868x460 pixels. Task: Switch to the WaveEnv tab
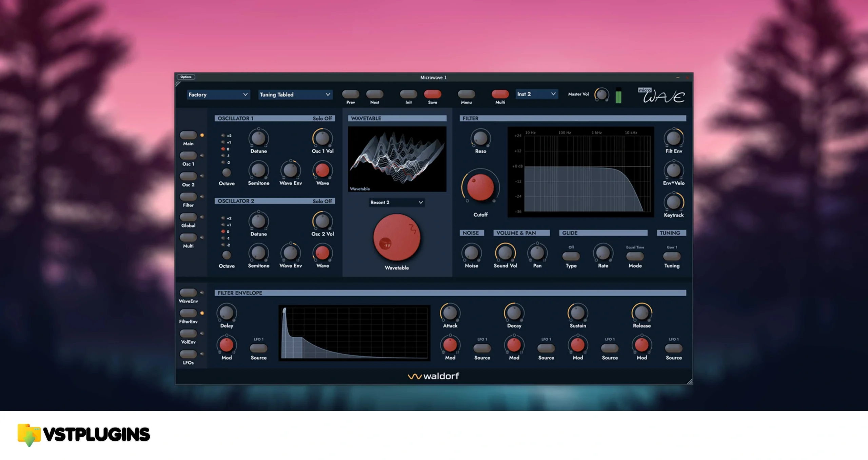188,293
